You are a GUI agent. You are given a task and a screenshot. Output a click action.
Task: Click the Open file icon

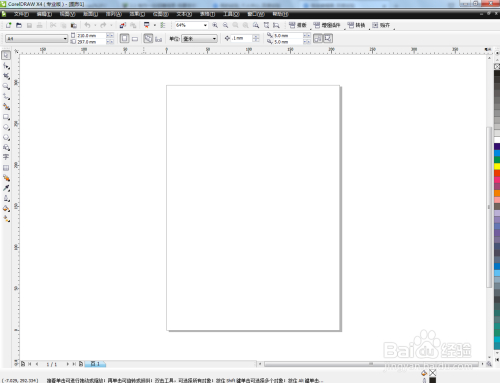tap(19, 25)
